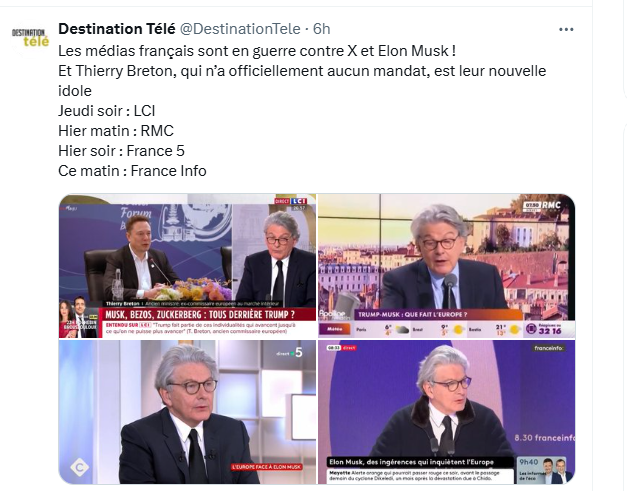Screen dimensions: 627x491
Task: Click the Destination Télé profile avatar
Action: point(30,39)
